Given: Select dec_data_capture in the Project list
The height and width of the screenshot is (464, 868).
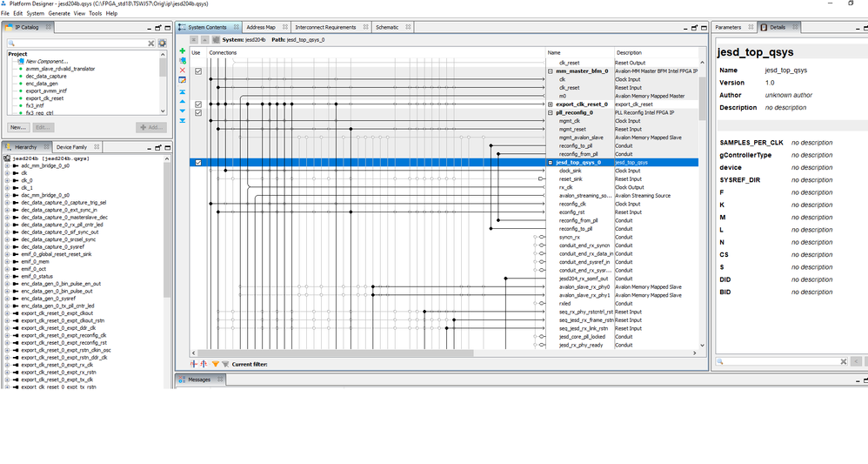Looking at the screenshot, I should 46,76.
